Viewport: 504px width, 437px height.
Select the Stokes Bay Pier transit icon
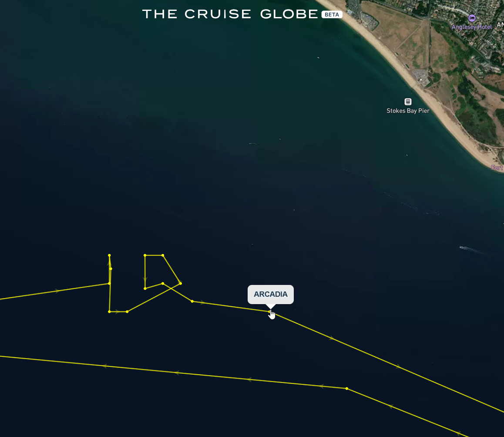[x=408, y=102]
